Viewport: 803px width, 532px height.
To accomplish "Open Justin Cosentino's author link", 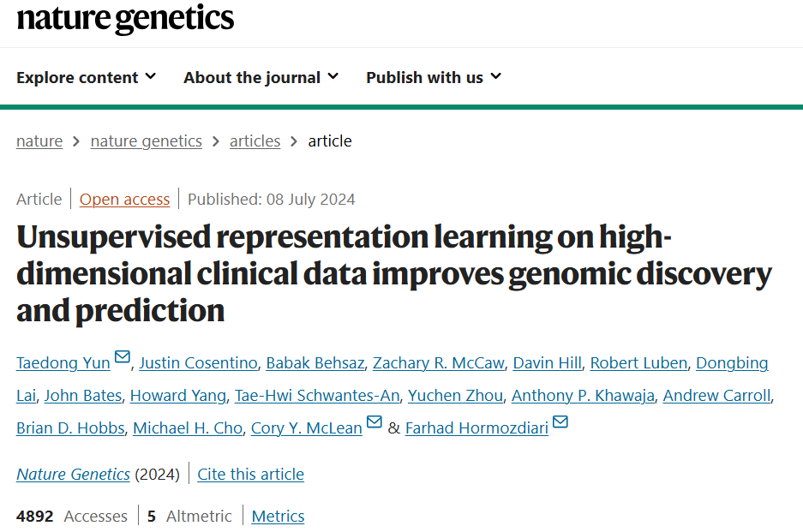I will click(x=198, y=363).
